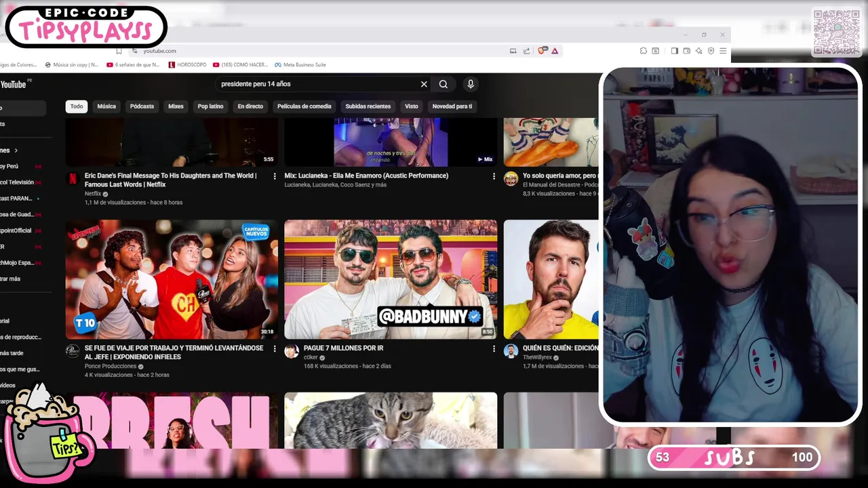Image resolution: width=868 pixels, height=488 pixels.
Task: Open Rosa de Guadalupe subscription in sidebar
Action: click(20, 214)
